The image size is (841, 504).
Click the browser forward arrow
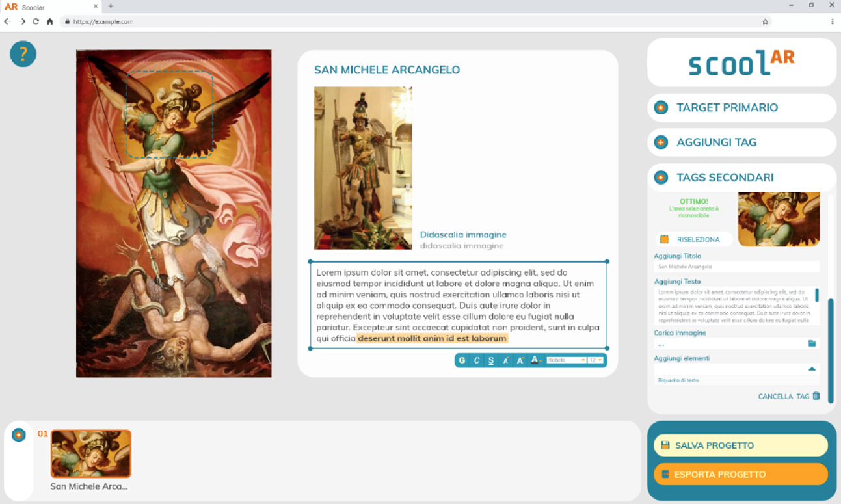point(21,21)
